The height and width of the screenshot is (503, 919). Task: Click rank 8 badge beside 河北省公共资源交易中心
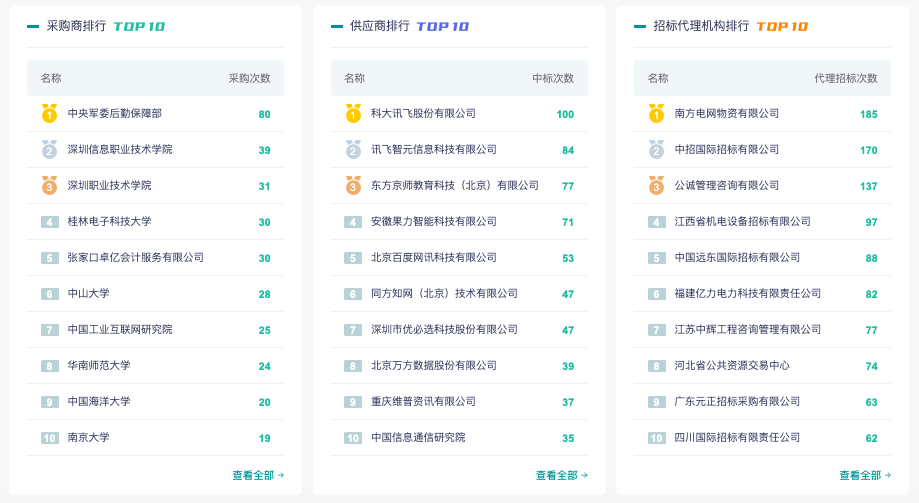click(656, 366)
